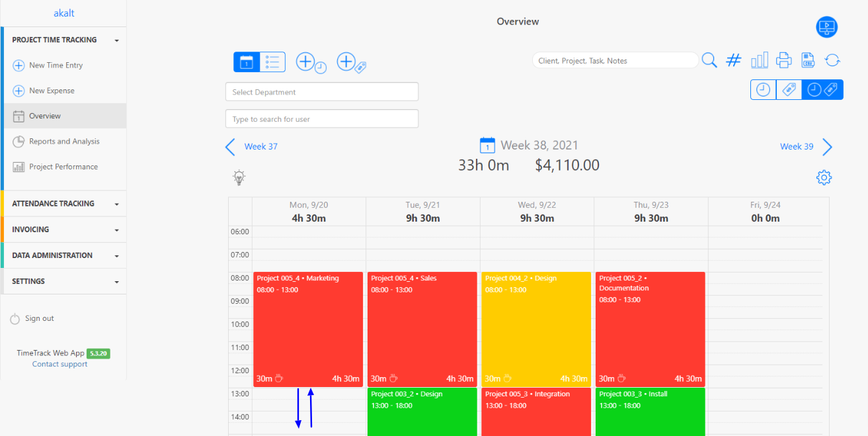868x436 pixels.
Task: Click the lightbulb tips icon
Action: 239,177
